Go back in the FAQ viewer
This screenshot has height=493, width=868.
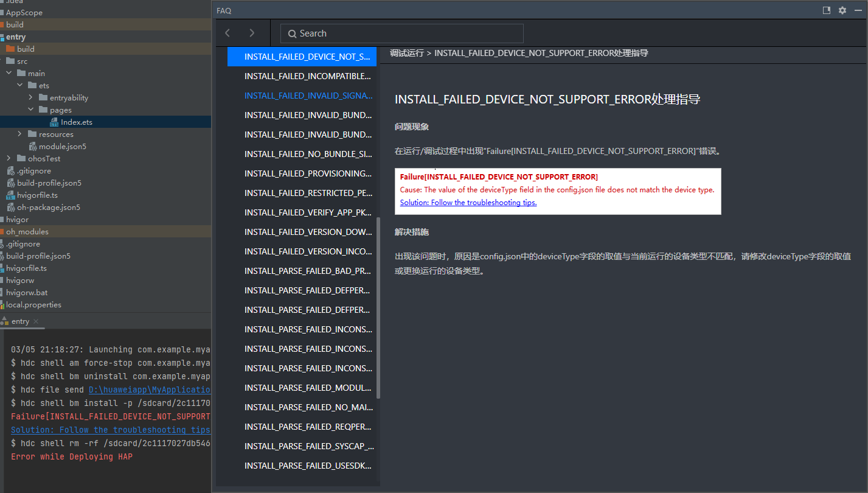click(x=227, y=33)
